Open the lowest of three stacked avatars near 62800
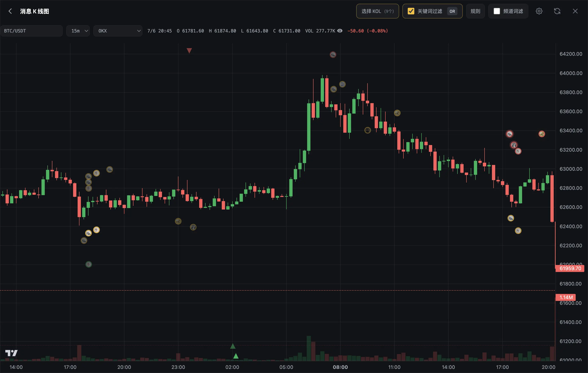 [89, 188]
